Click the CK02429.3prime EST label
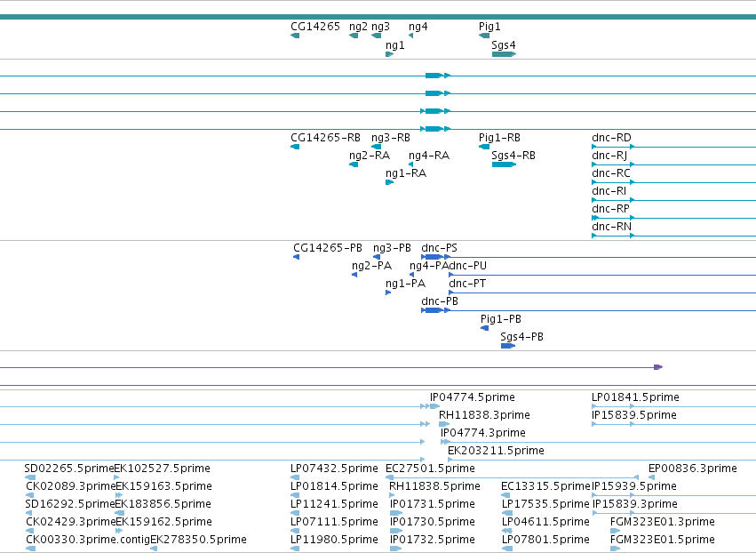Screen dimensions: 756x553 (x=71, y=522)
